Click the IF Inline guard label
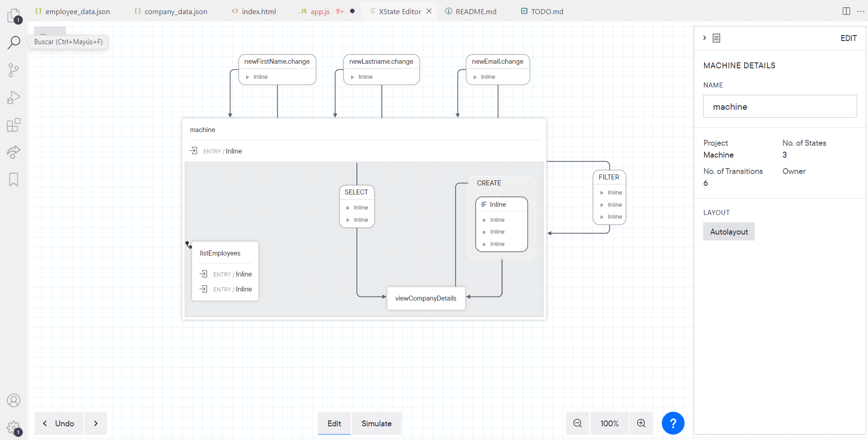The width and height of the screenshot is (868, 440). pyautogui.click(x=493, y=205)
